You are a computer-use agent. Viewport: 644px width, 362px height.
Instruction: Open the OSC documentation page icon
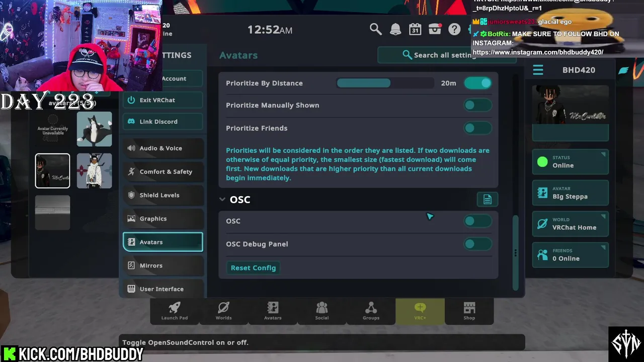487,200
